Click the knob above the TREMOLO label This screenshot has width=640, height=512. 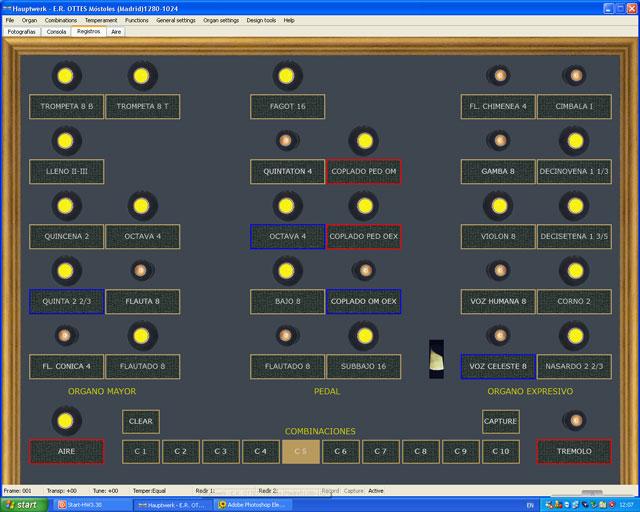(x=573, y=420)
